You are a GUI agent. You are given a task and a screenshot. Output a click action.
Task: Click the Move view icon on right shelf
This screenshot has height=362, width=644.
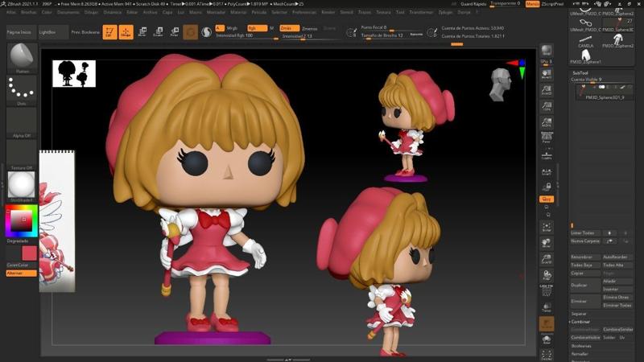click(547, 244)
